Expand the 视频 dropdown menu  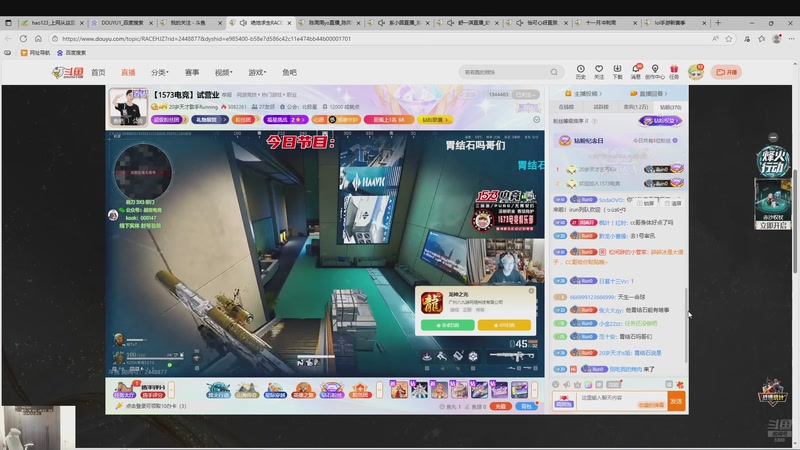[x=223, y=72]
